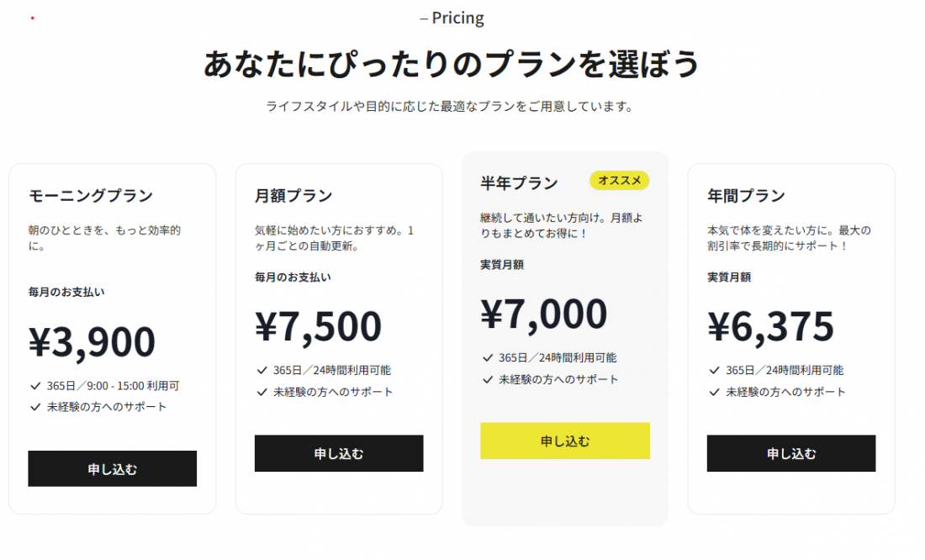The height and width of the screenshot is (560, 925).
Task: Click 年間プラン's 未経験の方へのサポート checkmark icon
Action: pyautogui.click(x=714, y=392)
